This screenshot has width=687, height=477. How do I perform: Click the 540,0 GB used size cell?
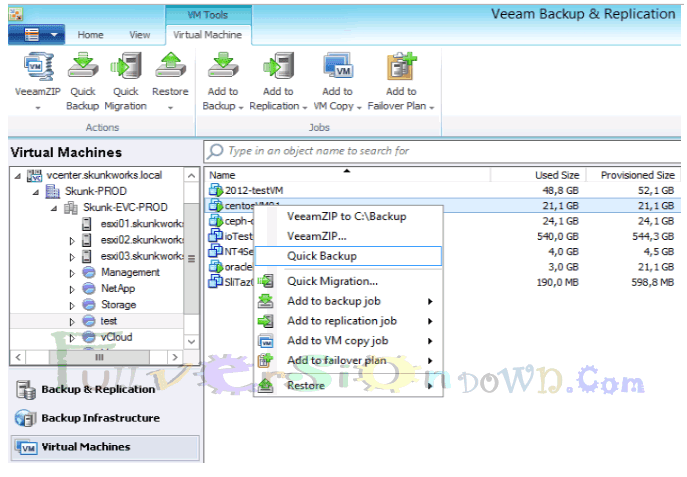pos(558,237)
